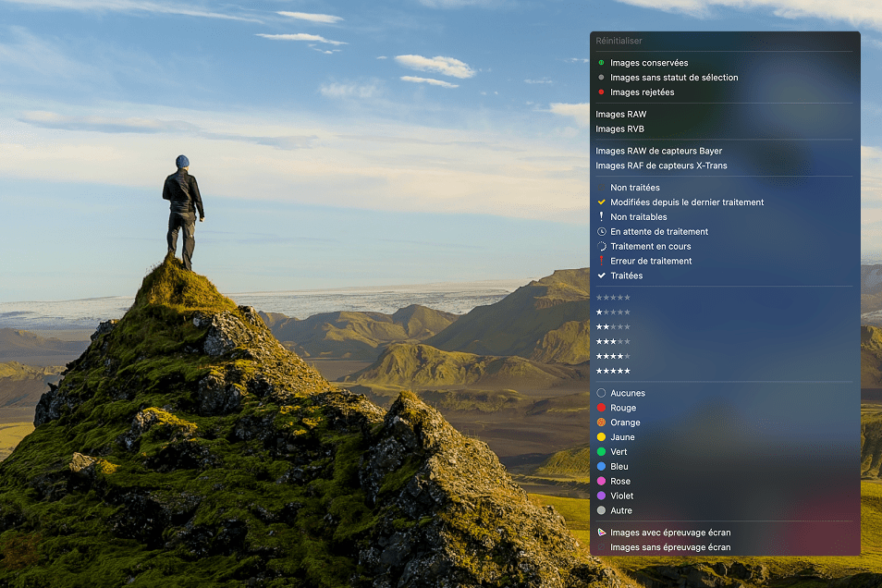Screen dimensions: 882x588
Task: Select the Images RAW filter entry
Action: click(x=621, y=115)
